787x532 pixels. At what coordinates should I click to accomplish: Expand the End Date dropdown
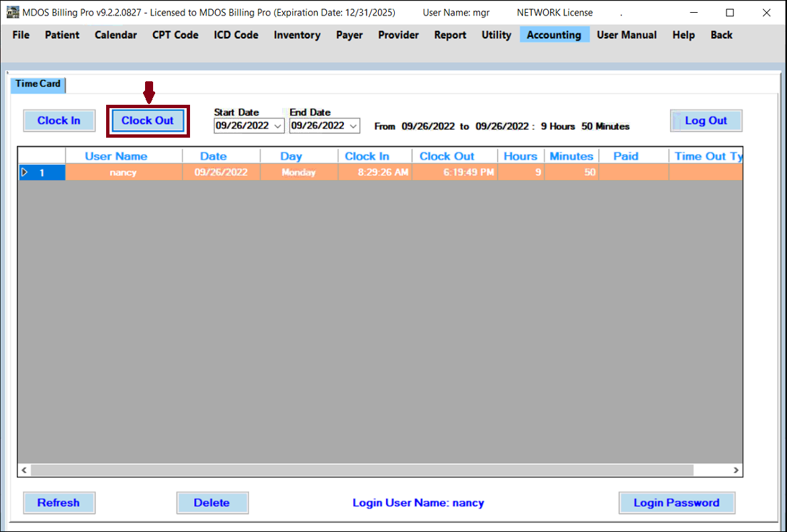pos(353,126)
